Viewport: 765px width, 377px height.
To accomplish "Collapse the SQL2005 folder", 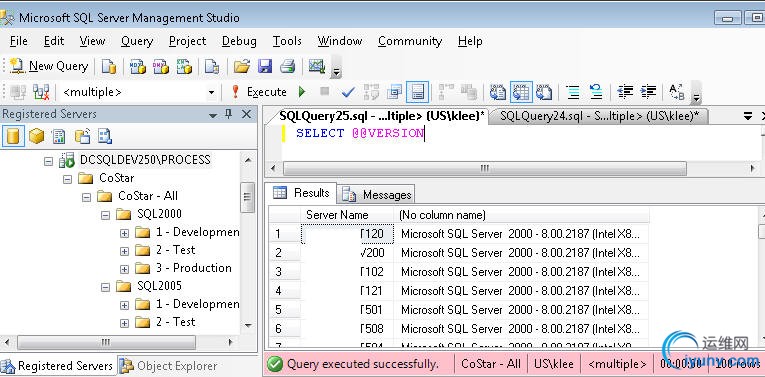I will point(105,287).
